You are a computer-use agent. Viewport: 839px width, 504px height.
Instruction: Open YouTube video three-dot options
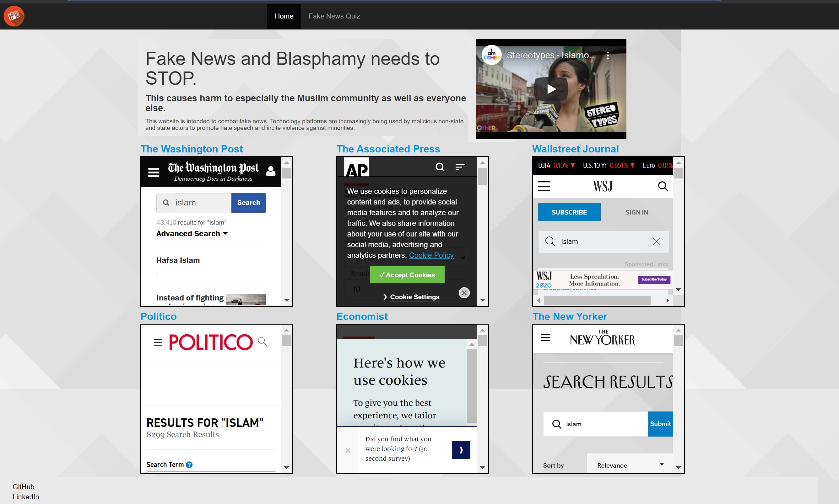click(x=608, y=56)
